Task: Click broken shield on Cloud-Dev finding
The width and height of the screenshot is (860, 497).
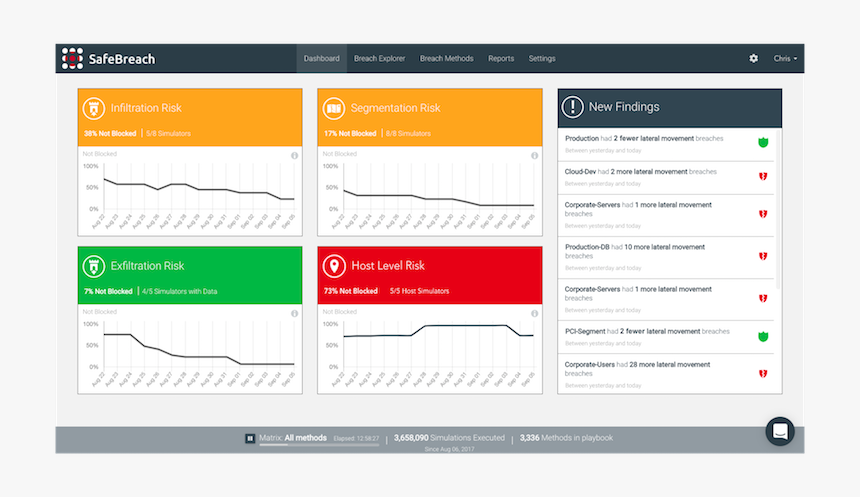Action: click(x=762, y=176)
